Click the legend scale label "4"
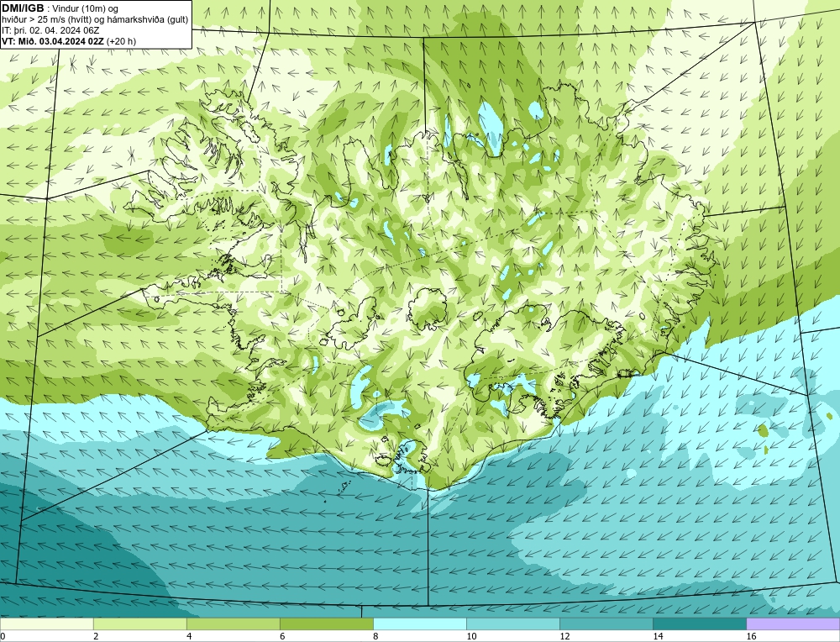The image size is (840, 642). pos(189,636)
